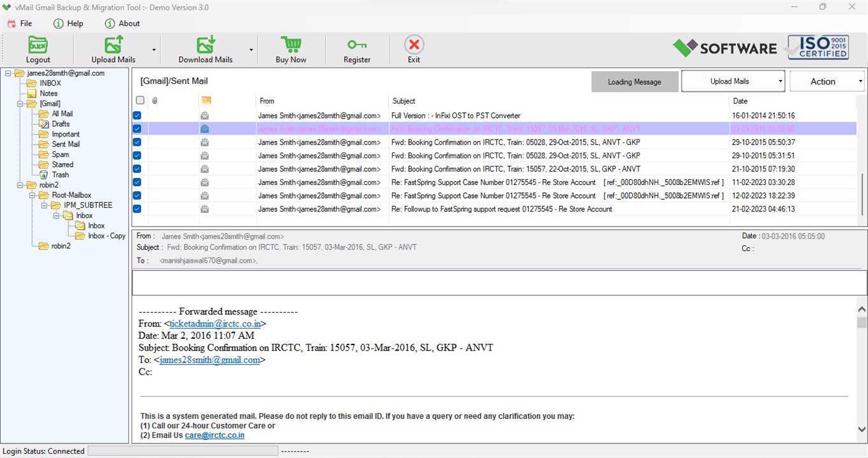868x458 pixels.
Task: Uncheck the Followup to FastSpring email
Action: coord(137,209)
